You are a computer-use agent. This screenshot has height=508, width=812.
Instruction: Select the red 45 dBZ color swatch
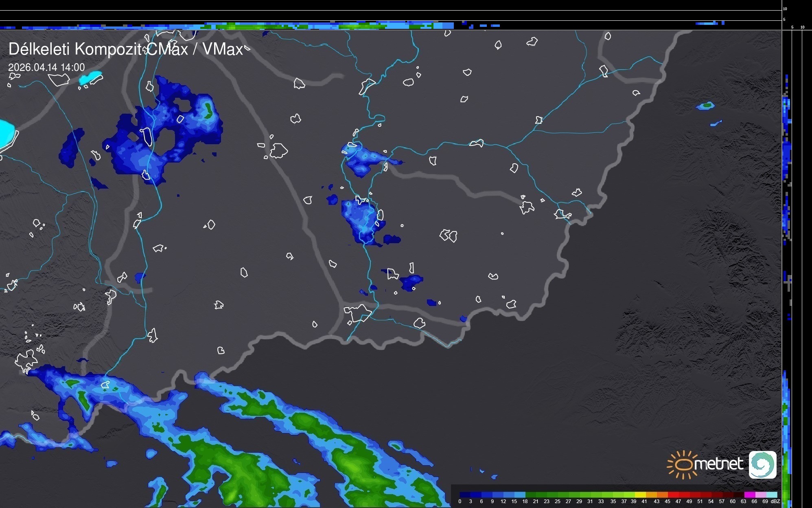tap(673, 495)
